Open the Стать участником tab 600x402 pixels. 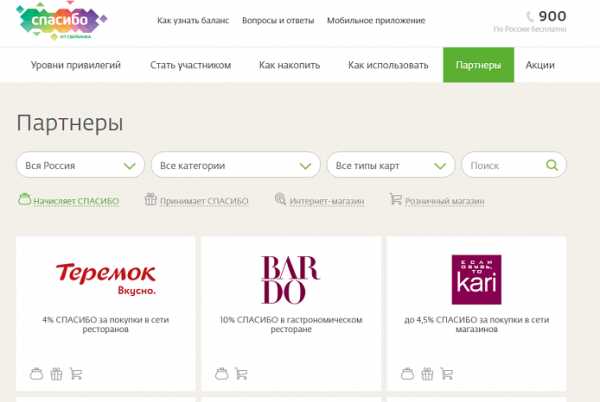(x=191, y=65)
